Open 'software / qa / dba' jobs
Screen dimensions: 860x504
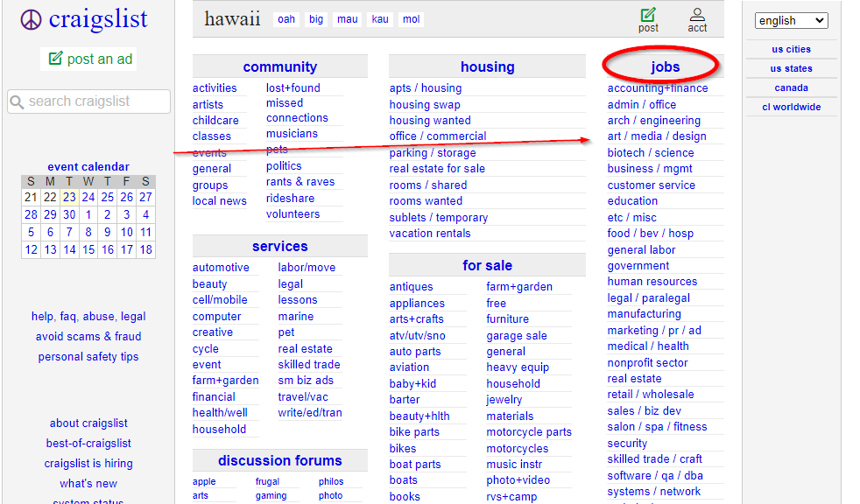[655, 475]
